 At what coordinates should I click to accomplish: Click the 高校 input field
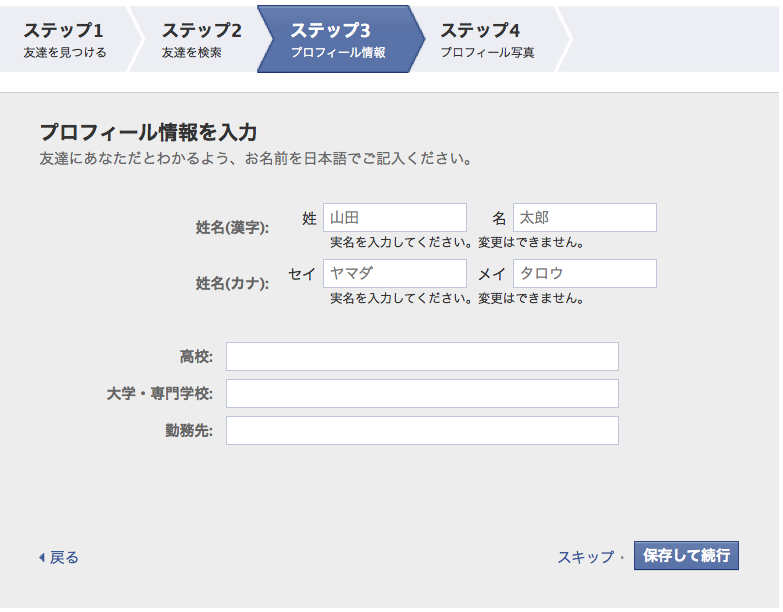click(x=422, y=356)
